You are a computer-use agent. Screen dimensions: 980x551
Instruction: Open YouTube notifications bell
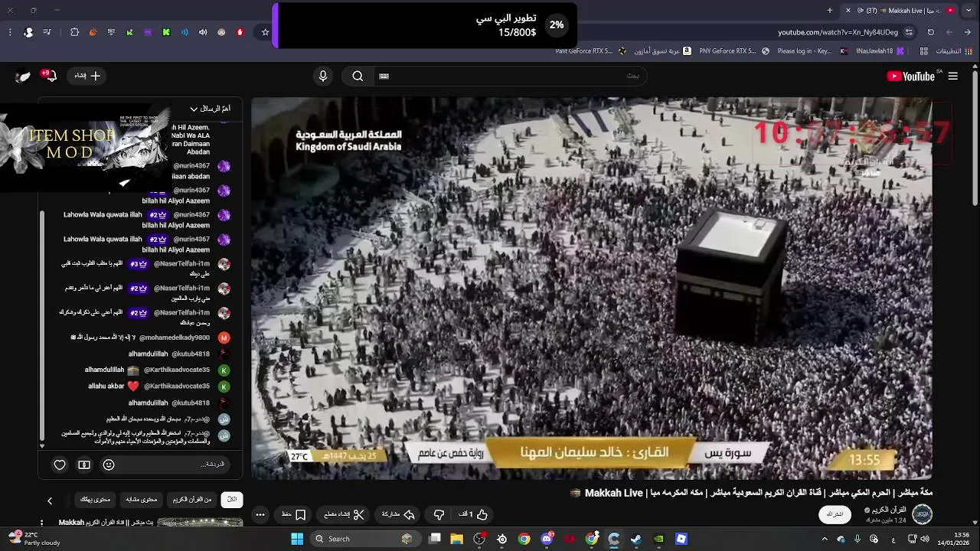point(51,76)
